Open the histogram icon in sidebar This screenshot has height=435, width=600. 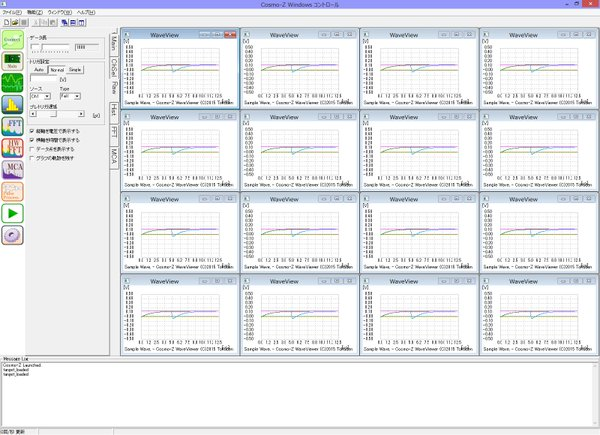pos(13,102)
